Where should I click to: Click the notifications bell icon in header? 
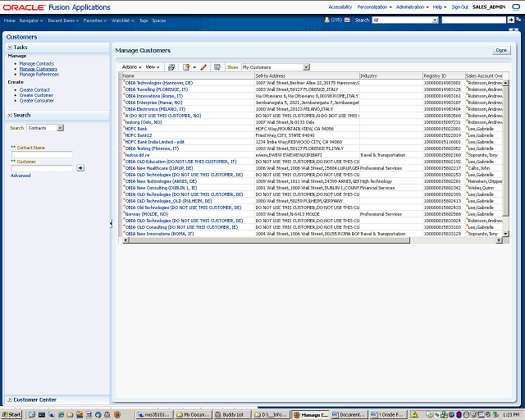click(x=328, y=19)
